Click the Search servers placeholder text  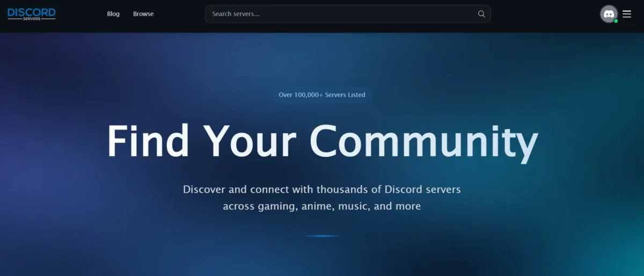236,14
